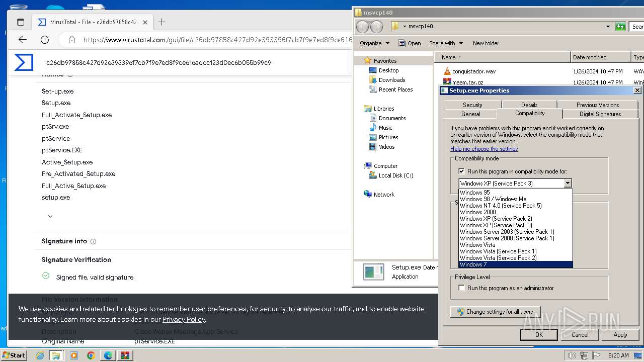
Task: Switch to General tab
Action: pyautogui.click(x=471, y=114)
